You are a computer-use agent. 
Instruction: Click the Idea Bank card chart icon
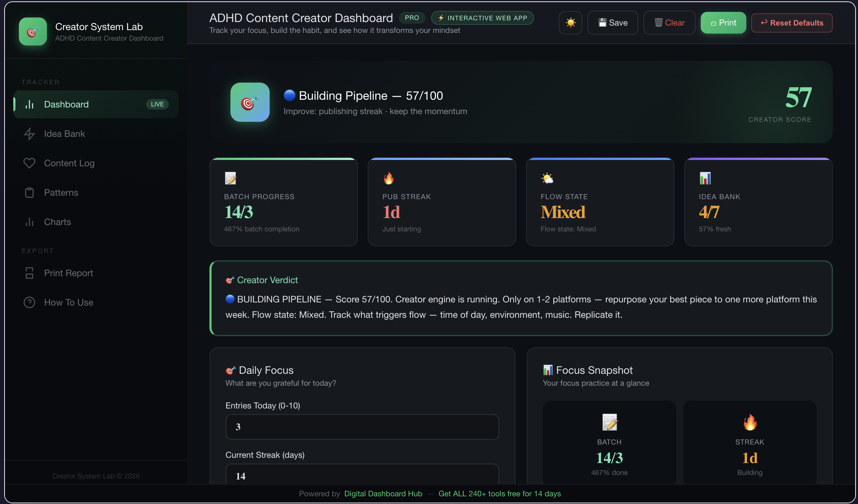(705, 178)
